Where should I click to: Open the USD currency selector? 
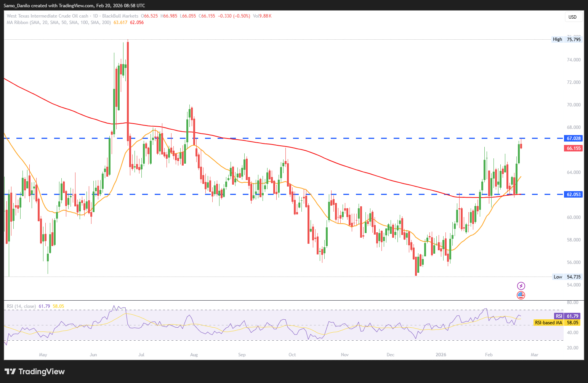572,17
